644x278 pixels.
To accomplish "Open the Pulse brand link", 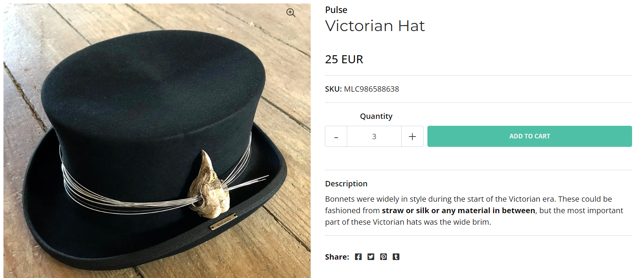I will 336,10.
